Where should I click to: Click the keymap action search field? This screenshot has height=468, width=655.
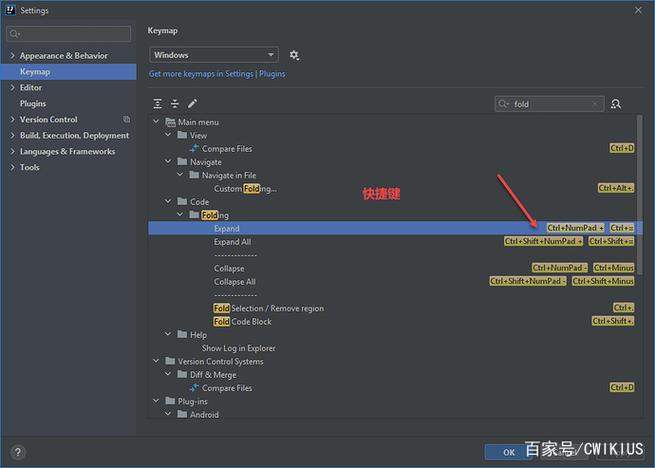pyautogui.click(x=549, y=104)
